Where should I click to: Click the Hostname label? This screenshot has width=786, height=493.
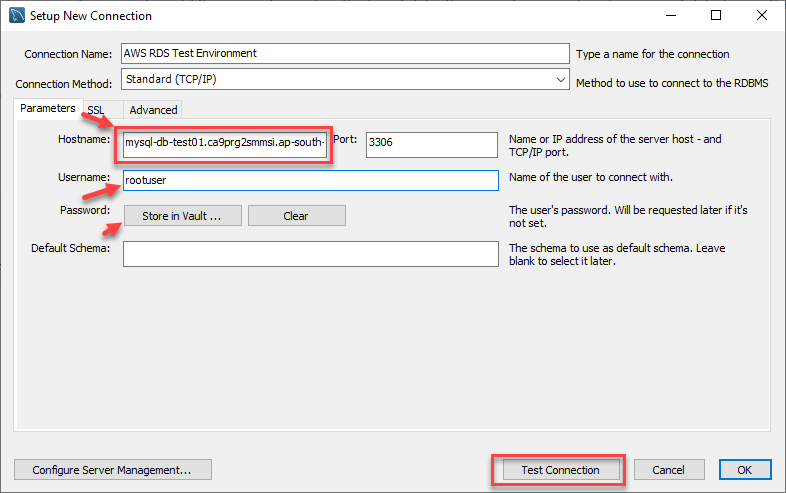(84, 139)
